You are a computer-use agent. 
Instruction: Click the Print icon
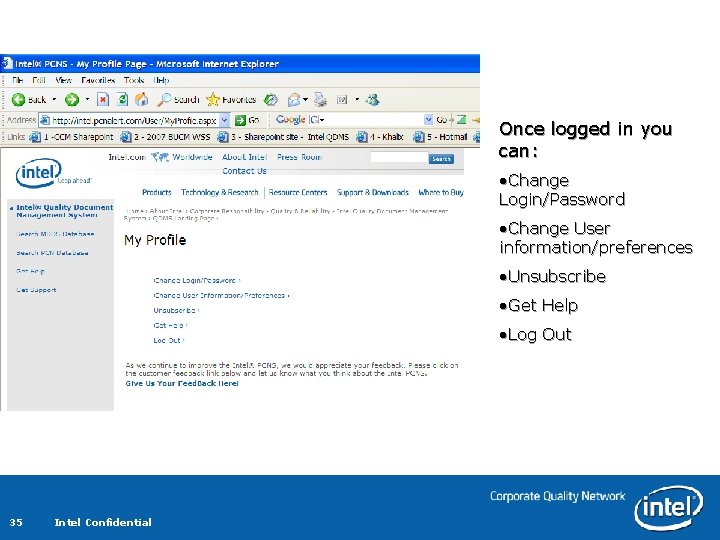point(320,100)
